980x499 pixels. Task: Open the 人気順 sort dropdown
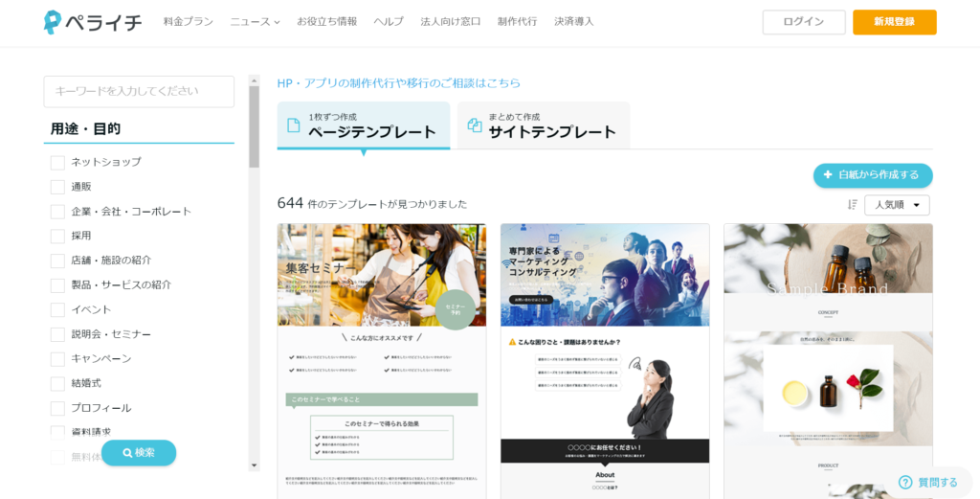pyautogui.click(x=897, y=205)
